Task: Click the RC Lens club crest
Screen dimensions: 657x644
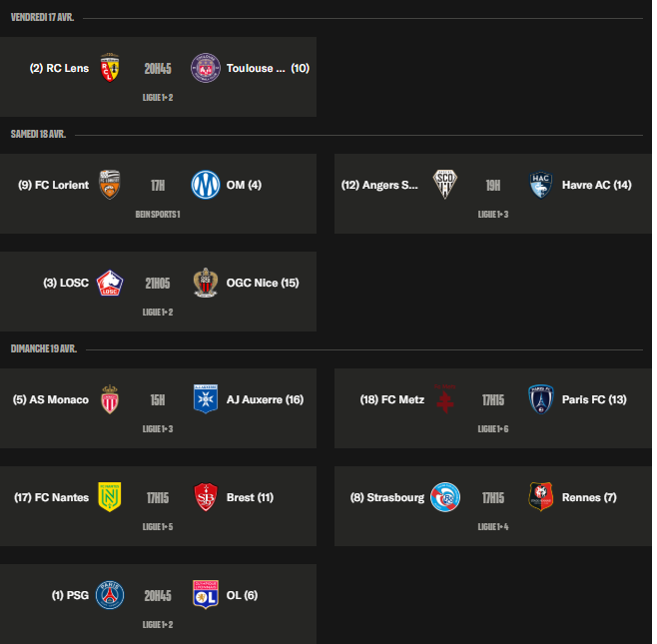Action: [110, 68]
